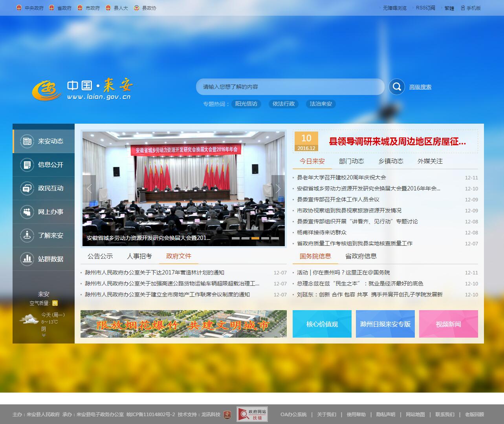The image size is (504, 424).
Task: Open the OA办公系统 footer link
Action: point(293,415)
